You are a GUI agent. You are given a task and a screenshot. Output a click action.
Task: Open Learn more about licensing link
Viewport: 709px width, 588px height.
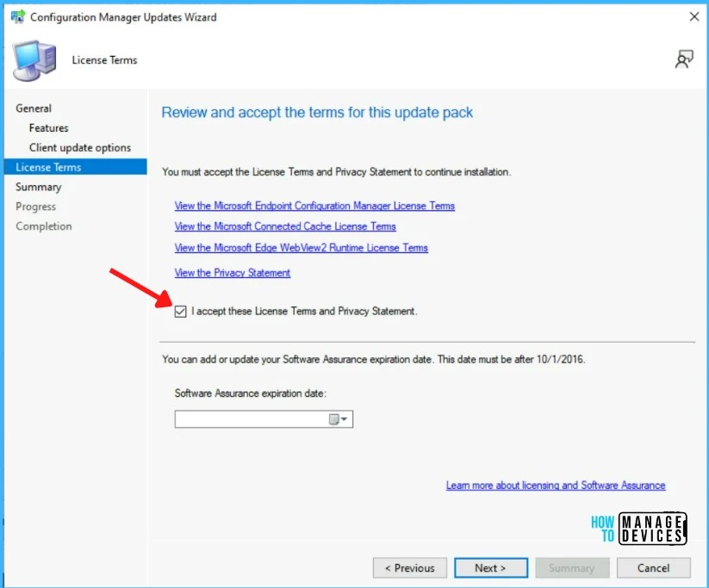tap(556, 485)
